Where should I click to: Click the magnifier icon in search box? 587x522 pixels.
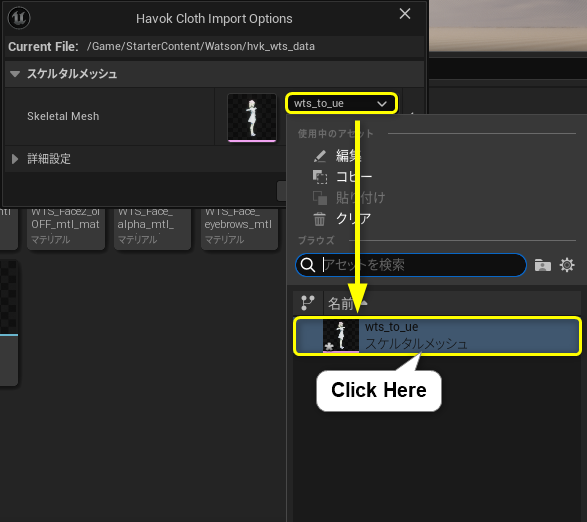308,265
